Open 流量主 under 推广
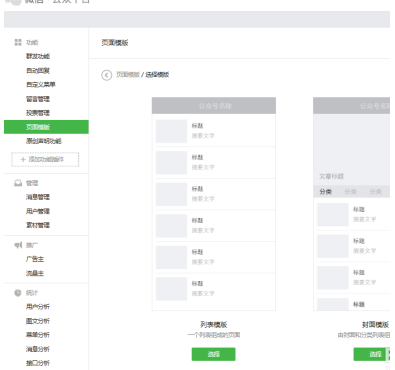 (x=35, y=273)
